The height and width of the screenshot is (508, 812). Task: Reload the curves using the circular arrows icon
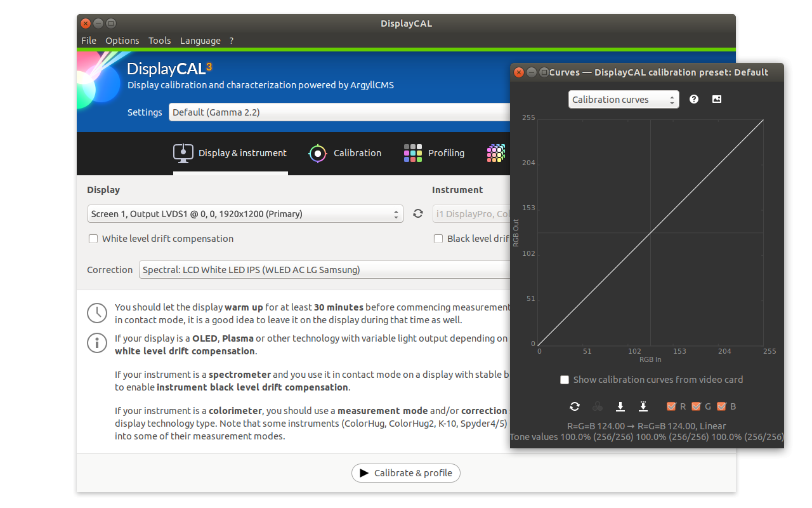coord(575,406)
